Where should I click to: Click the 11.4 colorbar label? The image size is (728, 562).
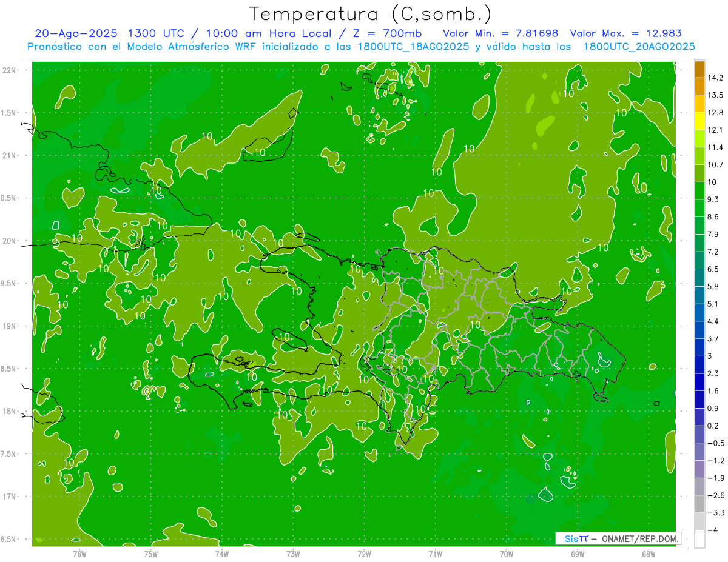716,147
